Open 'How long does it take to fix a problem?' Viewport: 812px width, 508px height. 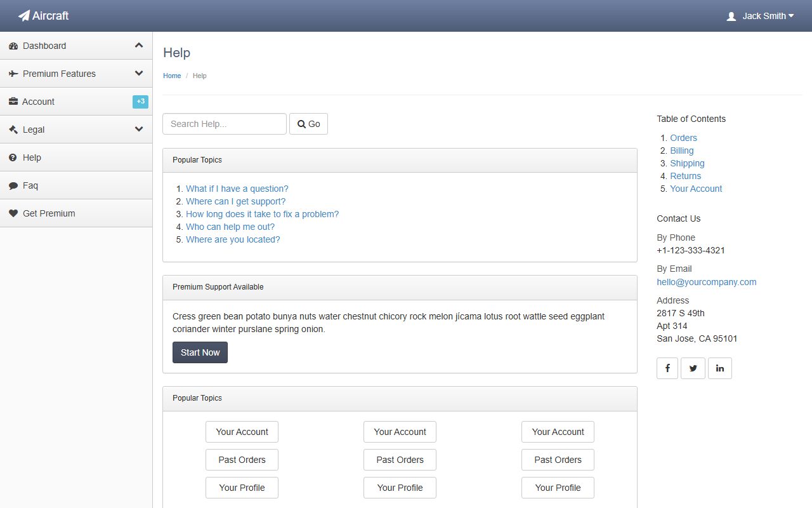point(263,214)
